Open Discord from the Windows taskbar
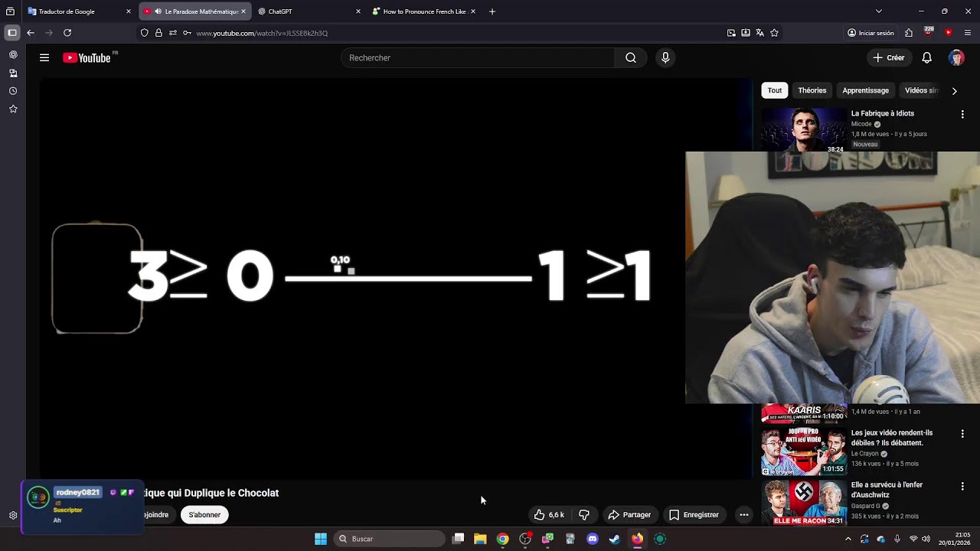Viewport: 980px width, 551px height. coord(592,539)
